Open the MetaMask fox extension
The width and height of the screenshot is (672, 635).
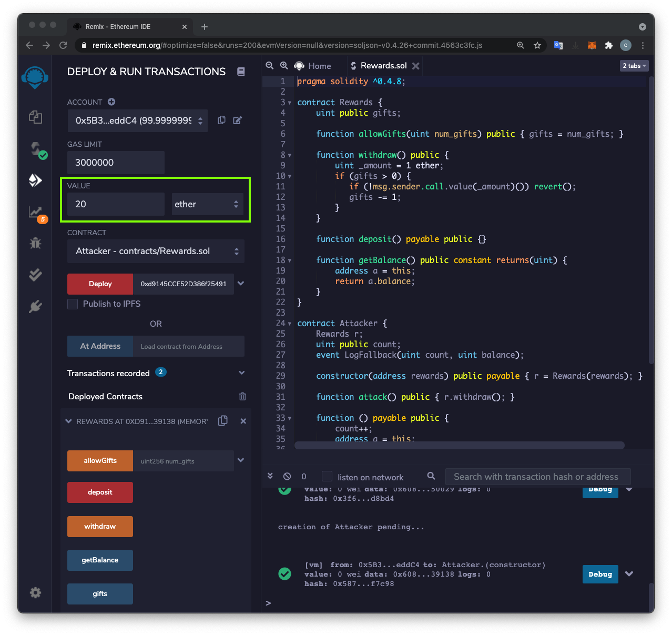tap(592, 45)
